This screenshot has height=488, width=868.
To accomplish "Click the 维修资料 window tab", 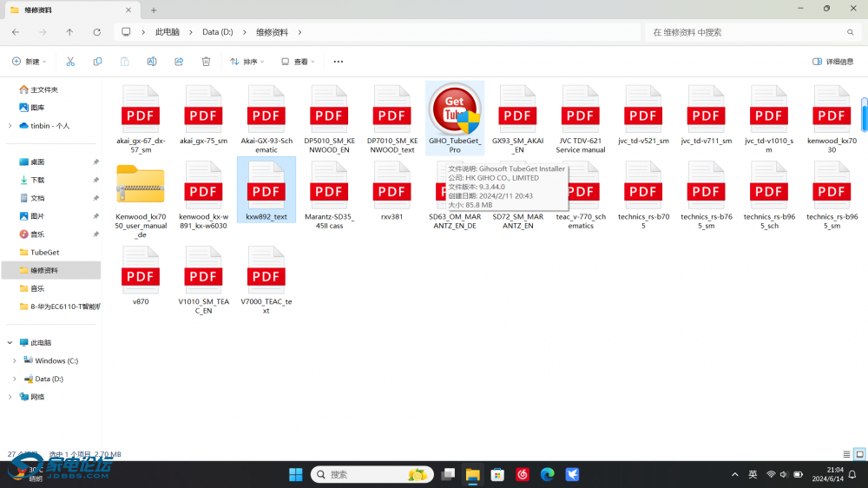I will [72, 10].
